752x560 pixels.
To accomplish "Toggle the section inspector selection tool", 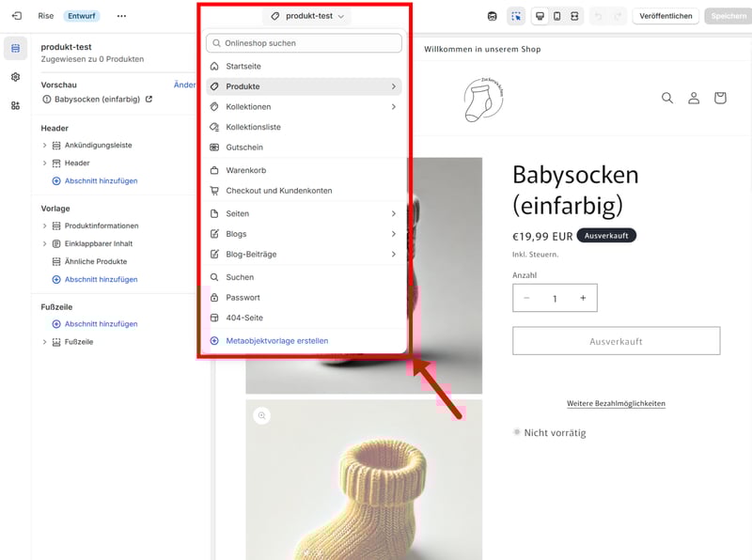I will click(x=516, y=16).
